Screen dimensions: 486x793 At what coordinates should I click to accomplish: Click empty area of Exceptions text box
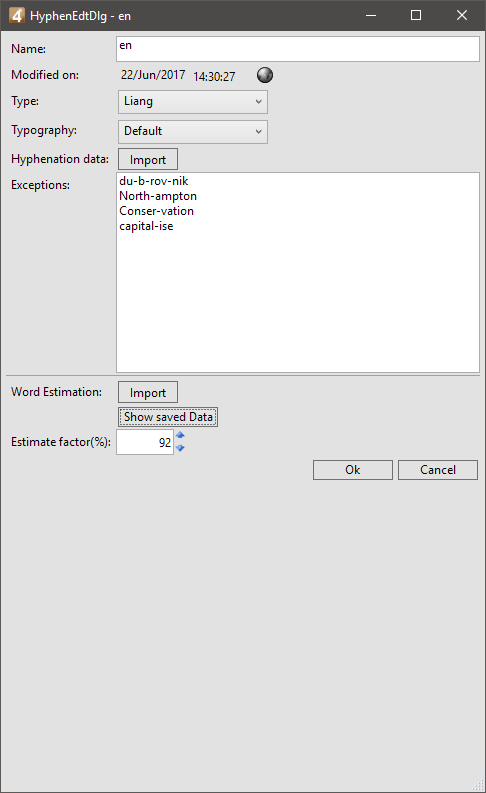298,303
